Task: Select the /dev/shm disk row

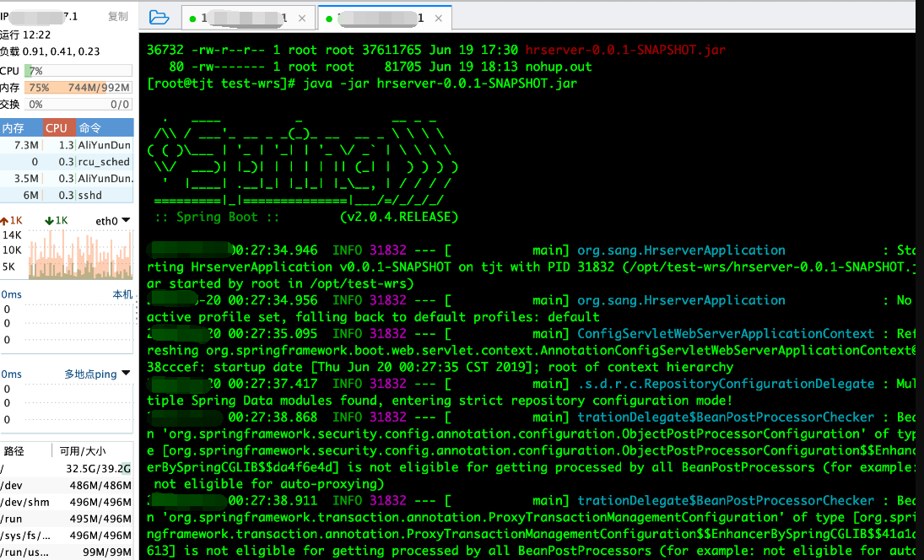Action: (x=67, y=502)
